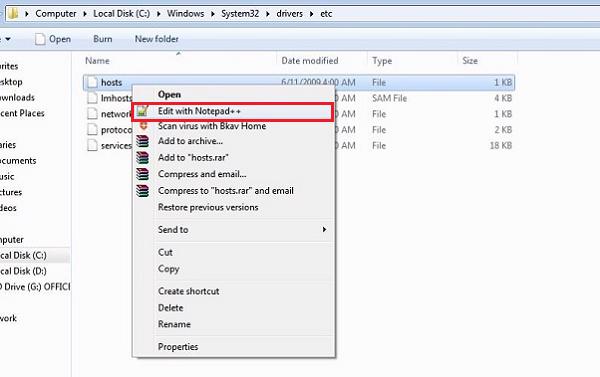Screen dimensions: 600x377
Task: Open the Send to submenu arrow
Action: pos(324,229)
